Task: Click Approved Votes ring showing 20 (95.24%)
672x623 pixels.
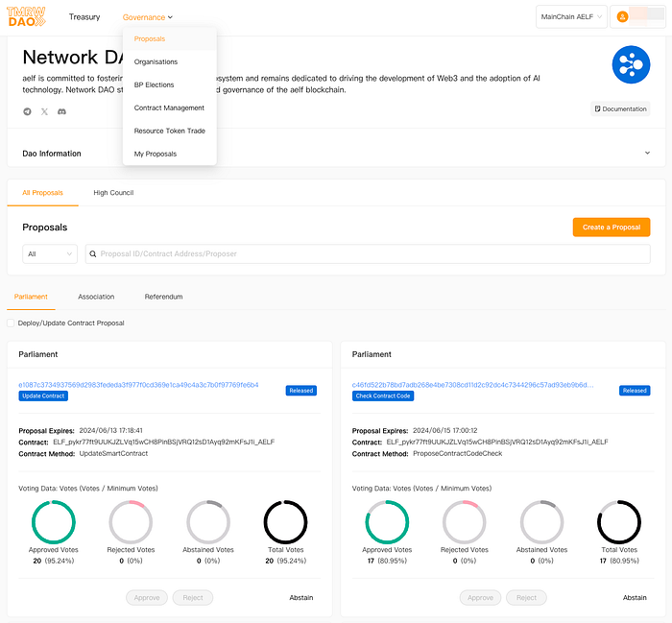Action: 54,522
